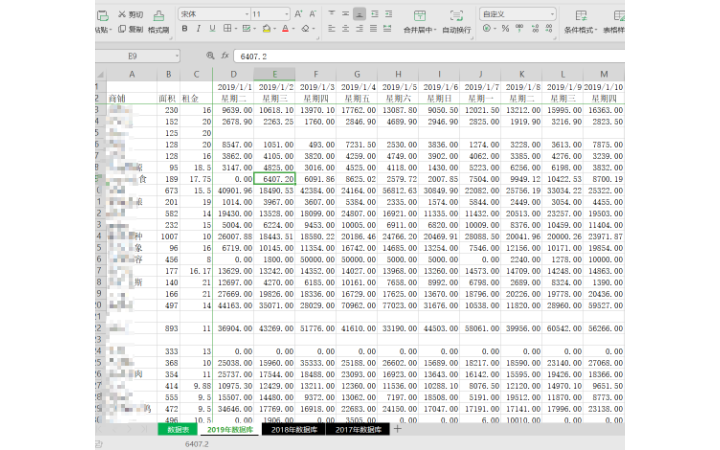Align text right
The width and height of the screenshot is (720, 450).
point(360,29)
